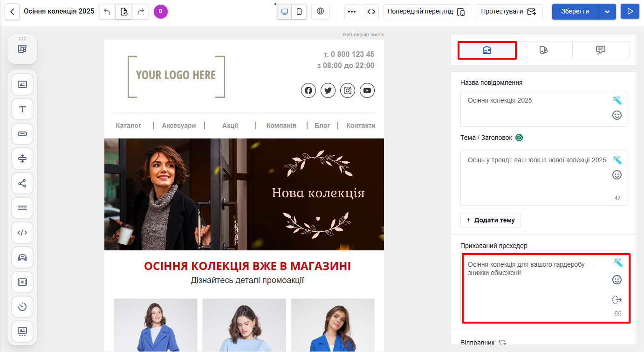Grab the toolbar drag handle dots

[22, 38]
